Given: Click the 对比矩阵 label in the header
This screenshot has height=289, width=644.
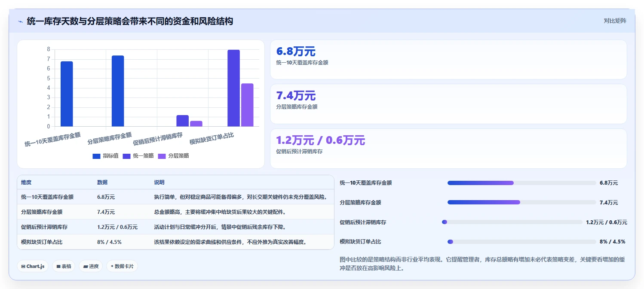Looking at the screenshot, I should click(x=615, y=21).
